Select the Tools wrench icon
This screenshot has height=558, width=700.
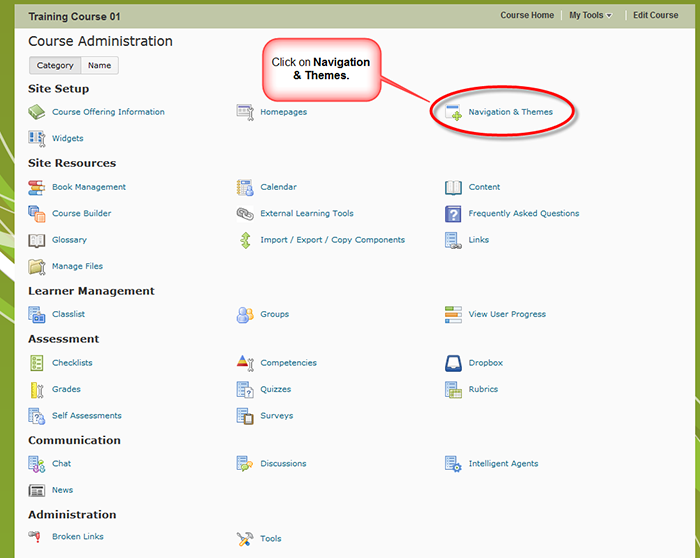tap(245, 539)
